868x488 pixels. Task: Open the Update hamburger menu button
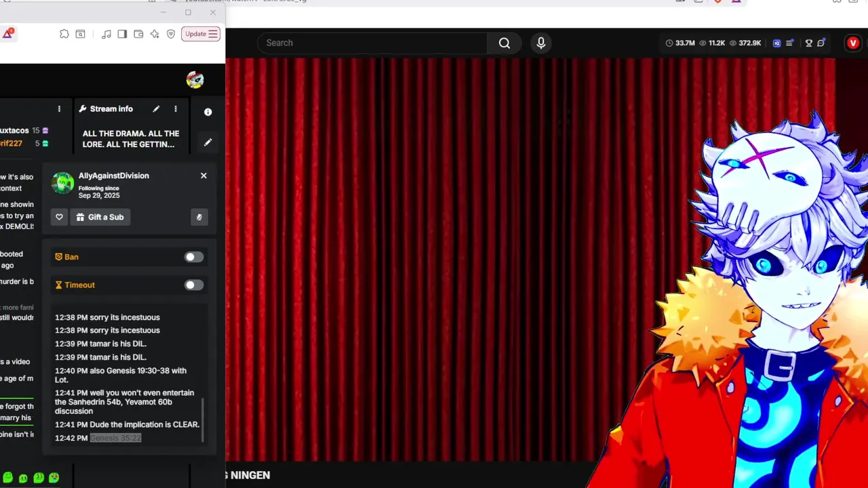[201, 34]
